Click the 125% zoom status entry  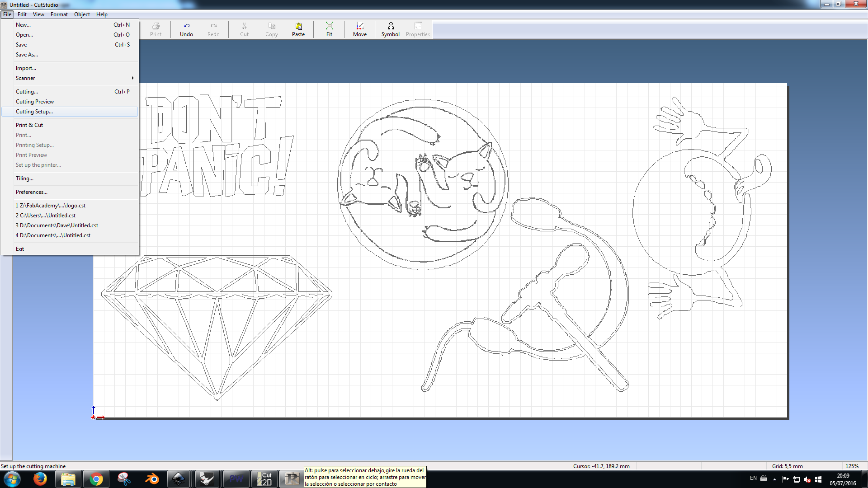coord(852,466)
